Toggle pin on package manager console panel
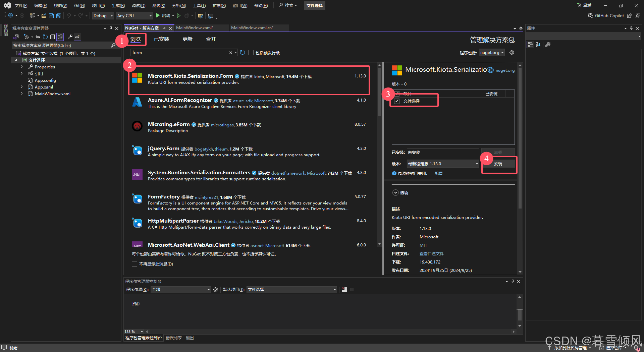Image resolution: width=644 pixels, height=352 pixels. pyautogui.click(x=513, y=281)
